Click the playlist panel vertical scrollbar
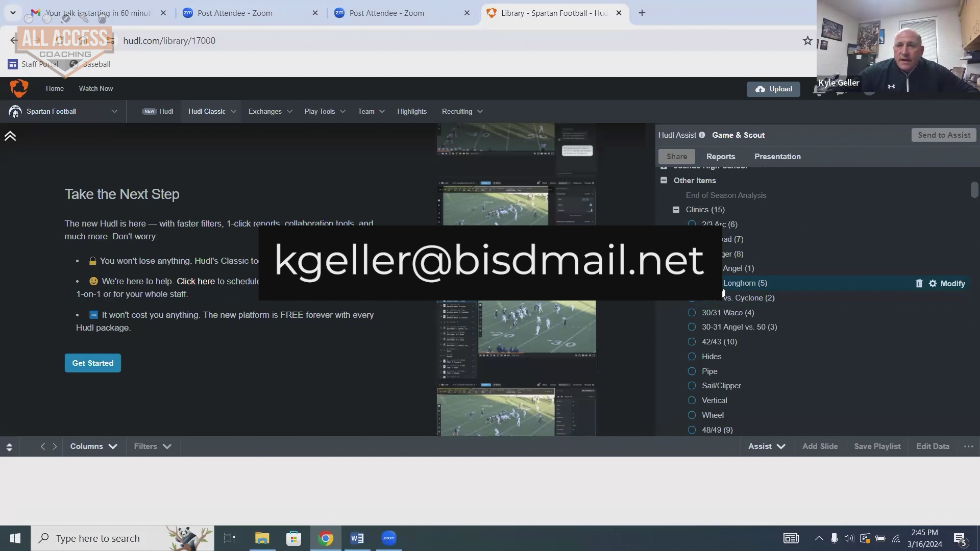 click(x=974, y=190)
